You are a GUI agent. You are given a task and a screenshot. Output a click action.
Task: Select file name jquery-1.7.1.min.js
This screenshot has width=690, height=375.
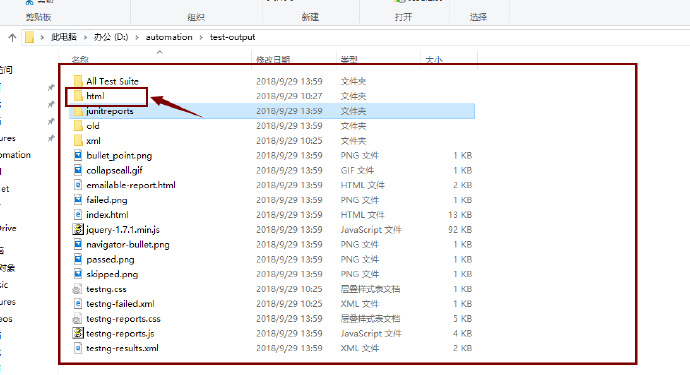pyautogui.click(x=123, y=230)
